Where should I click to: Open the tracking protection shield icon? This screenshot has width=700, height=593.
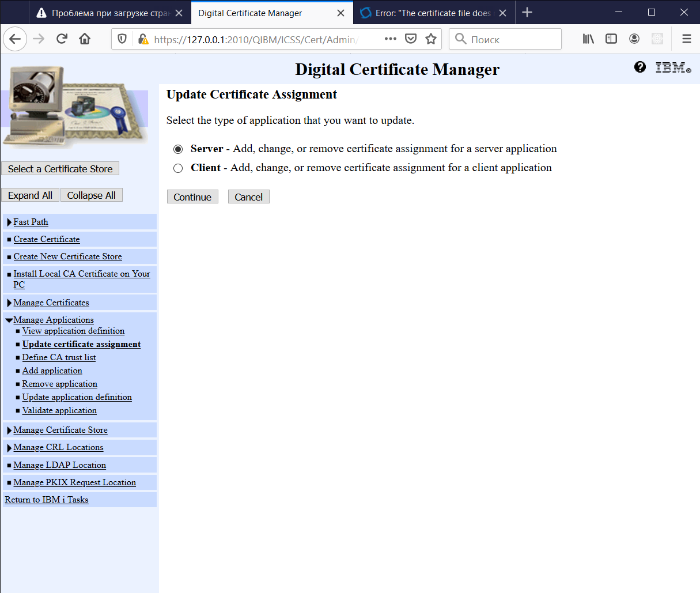point(122,39)
